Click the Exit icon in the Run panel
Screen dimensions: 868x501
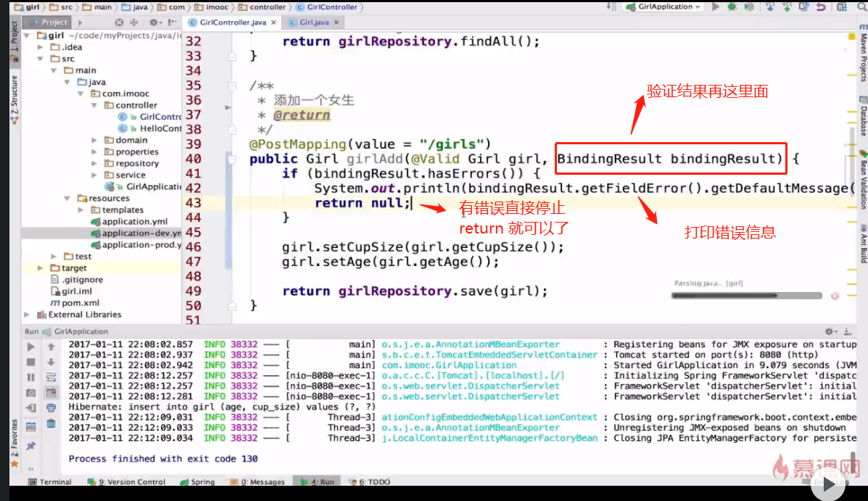point(31,408)
